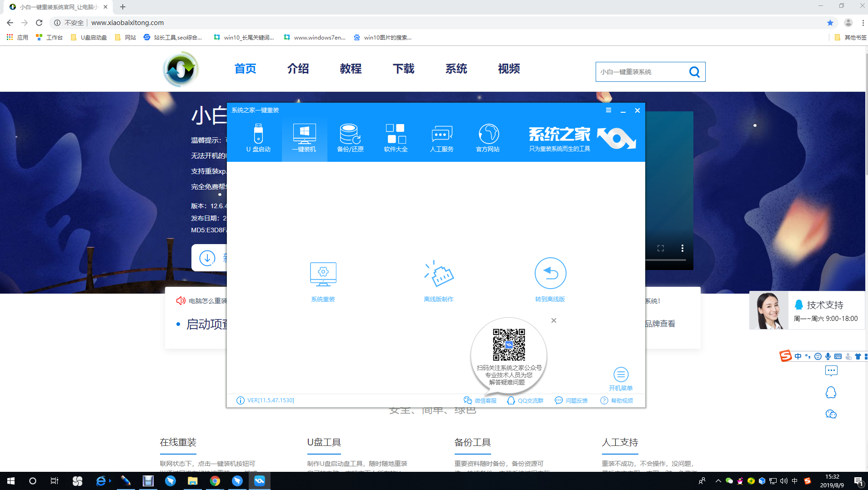Open the 系统 menu item
The width and height of the screenshot is (868, 490).
coord(456,69)
